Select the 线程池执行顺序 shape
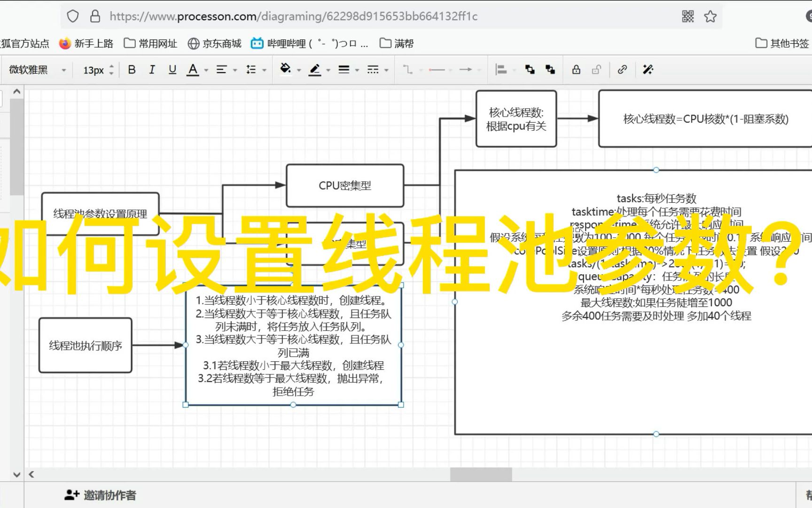Image resolution: width=812 pixels, height=508 pixels. pyautogui.click(x=86, y=345)
